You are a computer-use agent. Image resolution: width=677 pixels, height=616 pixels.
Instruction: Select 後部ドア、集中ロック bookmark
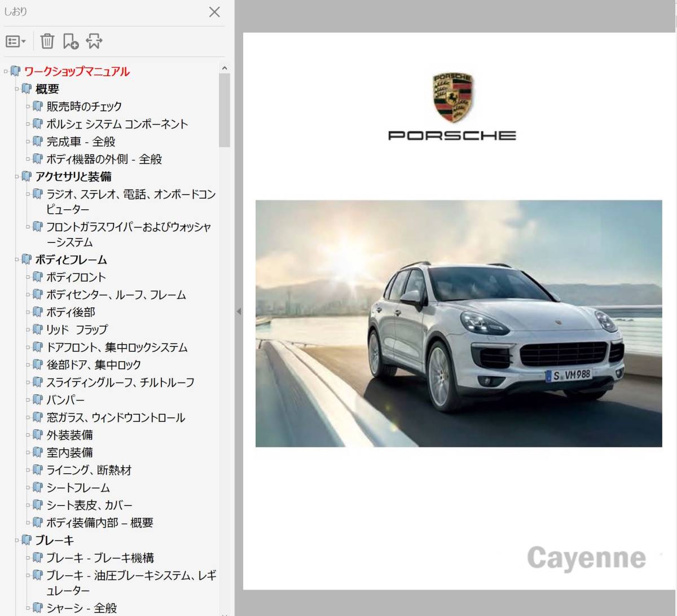94,364
